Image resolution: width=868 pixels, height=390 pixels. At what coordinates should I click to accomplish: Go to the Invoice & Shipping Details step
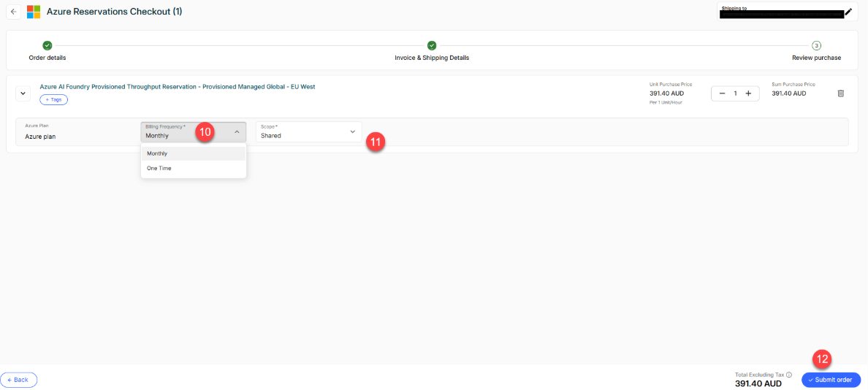432,51
